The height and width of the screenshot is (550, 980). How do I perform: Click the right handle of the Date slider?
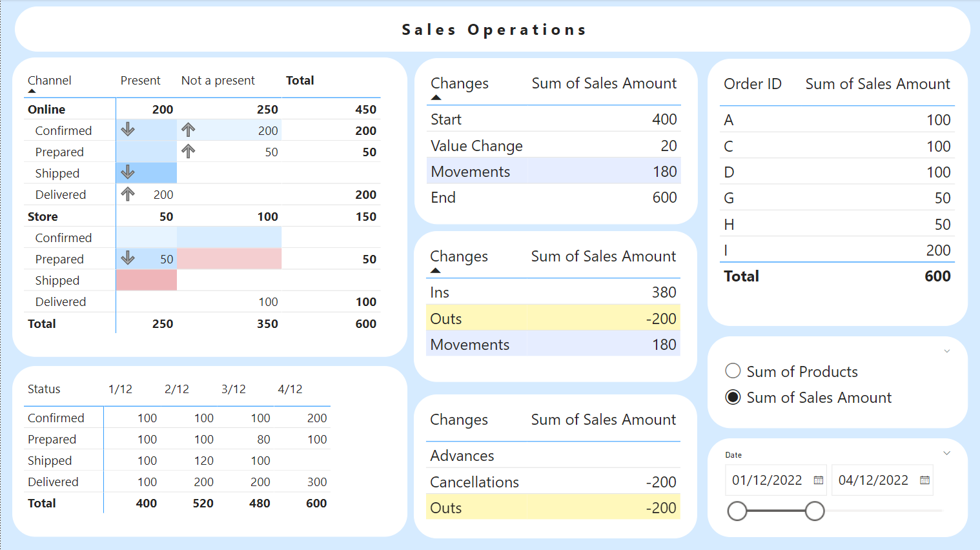click(x=815, y=511)
